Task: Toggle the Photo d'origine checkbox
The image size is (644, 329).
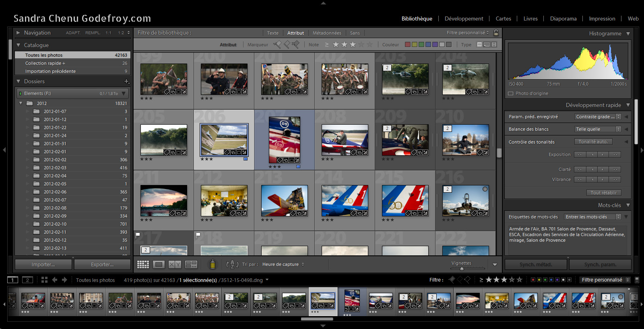Action: pyautogui.click(x=511, y=93)
